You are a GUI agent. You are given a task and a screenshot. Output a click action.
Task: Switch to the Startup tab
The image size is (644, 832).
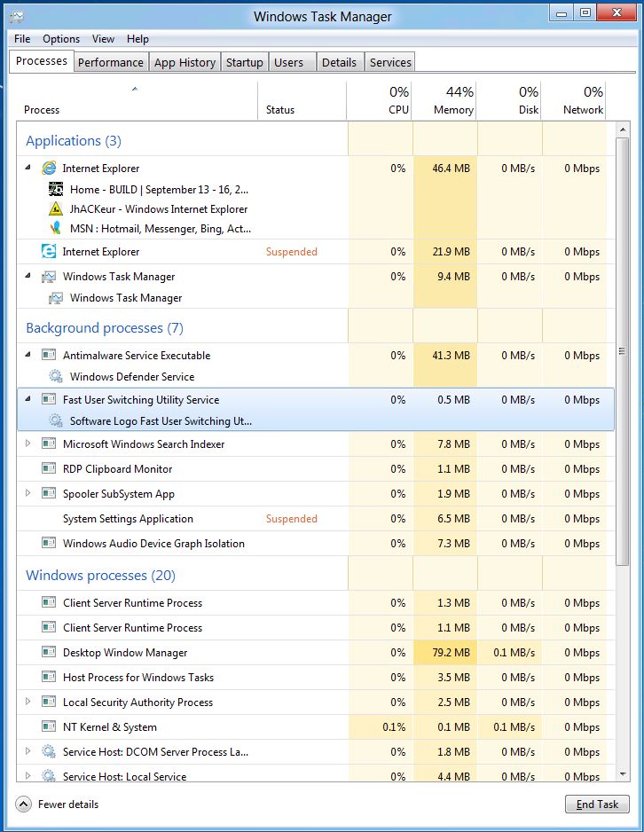[x=244, y=63]
